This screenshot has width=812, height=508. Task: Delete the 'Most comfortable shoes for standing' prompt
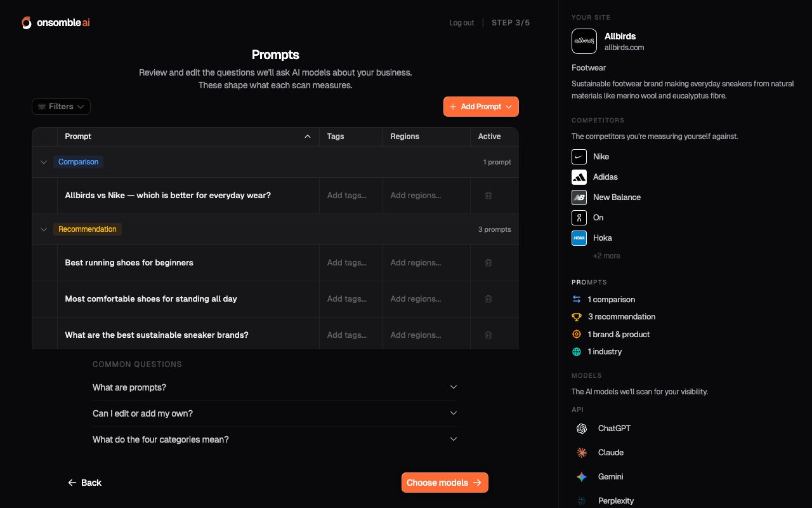pos(488,299)
